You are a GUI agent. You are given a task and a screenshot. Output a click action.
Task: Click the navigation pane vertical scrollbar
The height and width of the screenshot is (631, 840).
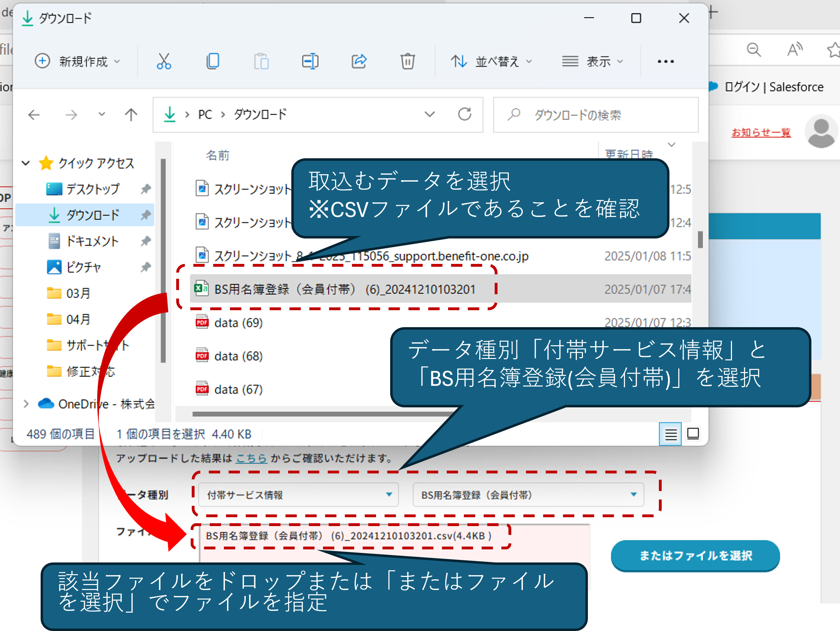coord(163,260)
